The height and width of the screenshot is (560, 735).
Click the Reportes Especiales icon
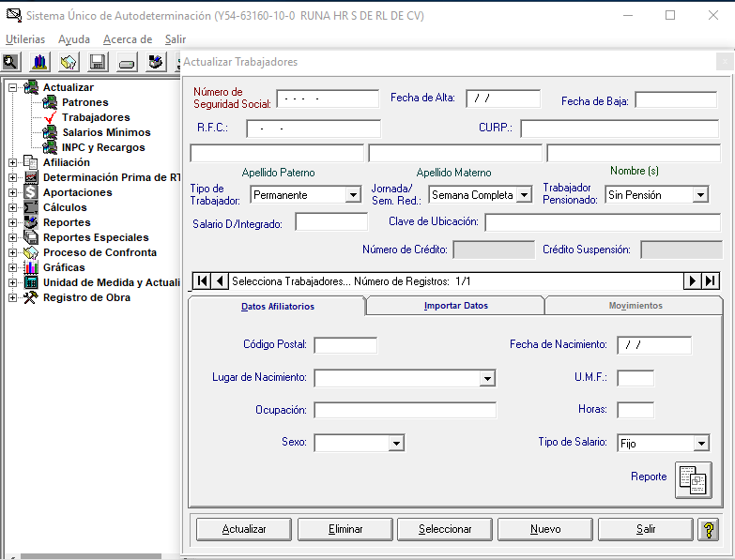click(30, 237)
